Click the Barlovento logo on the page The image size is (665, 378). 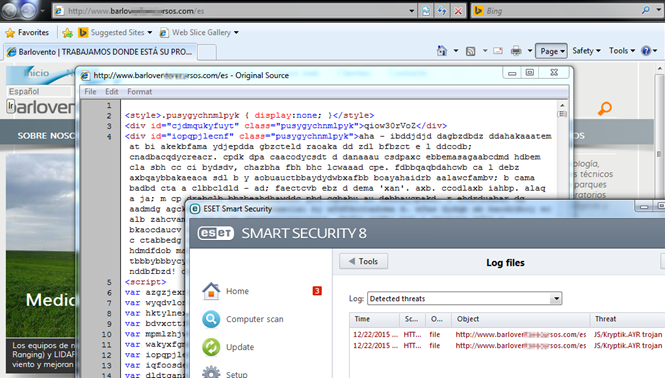41,107
